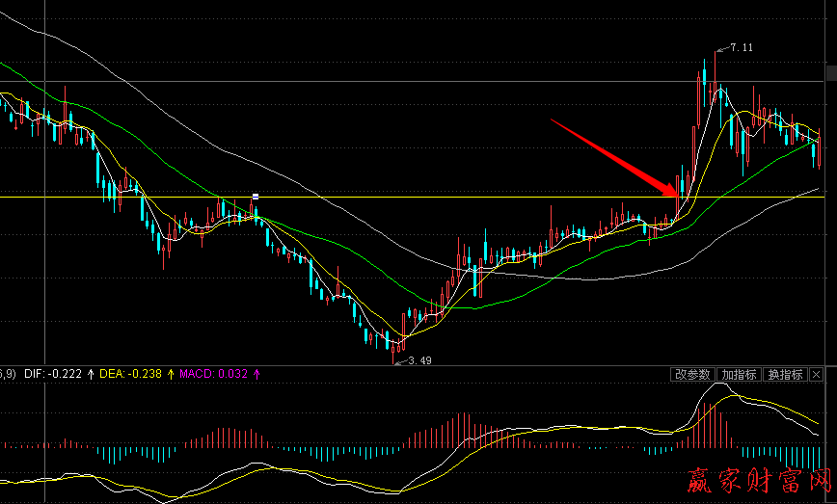Viewport: 837px width, 504px height.
Task: Click the gray price-axis marker at top right
Action: (831, 72)
